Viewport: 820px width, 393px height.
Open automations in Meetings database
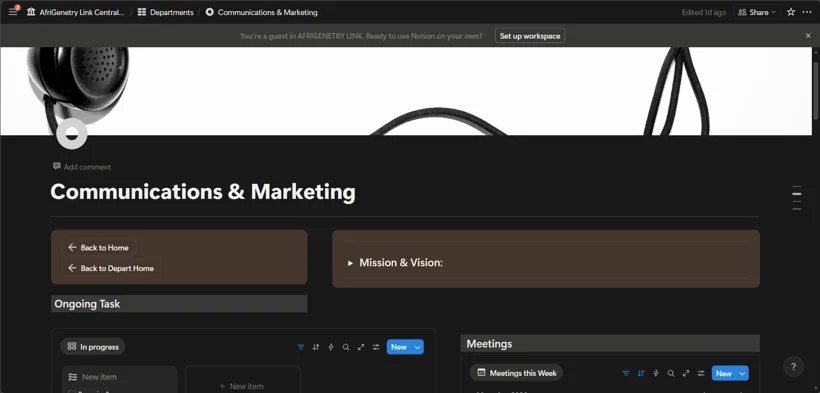click(x=656, y=374)
